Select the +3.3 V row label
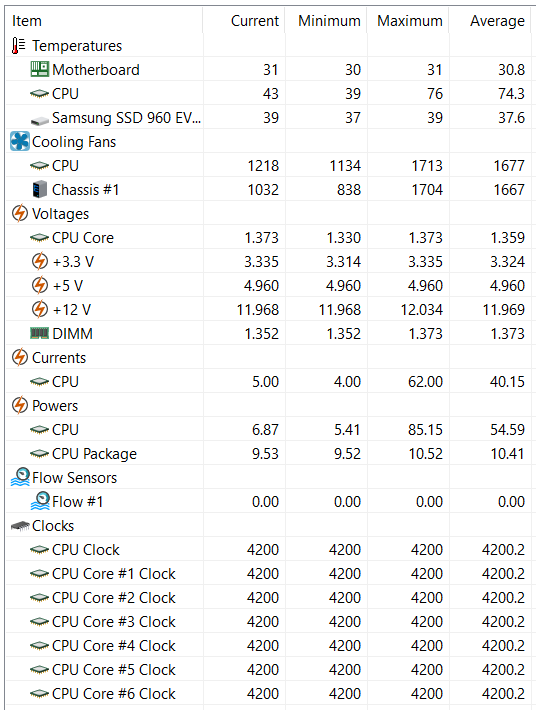The image size is (536, 710). pos(73,262)
